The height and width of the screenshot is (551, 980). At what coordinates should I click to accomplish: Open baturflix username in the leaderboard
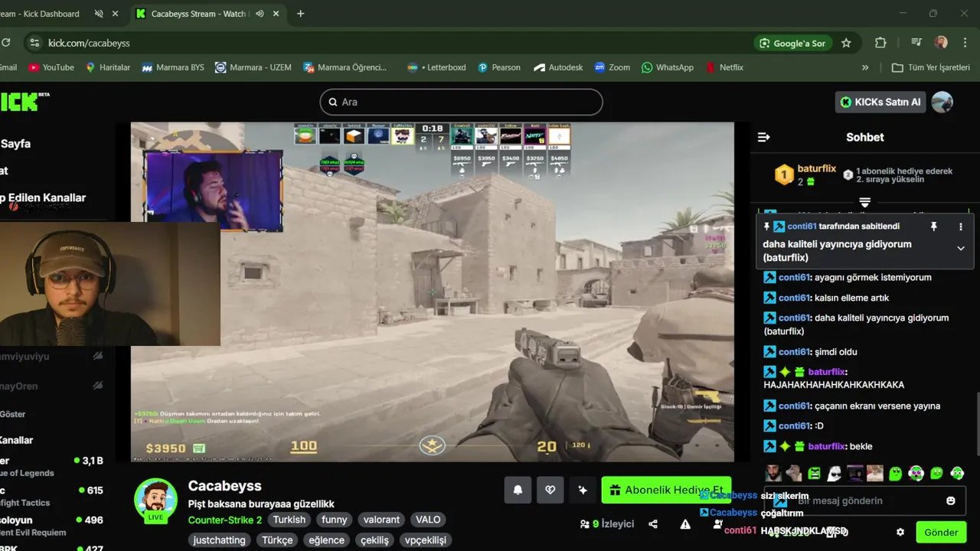817,168
